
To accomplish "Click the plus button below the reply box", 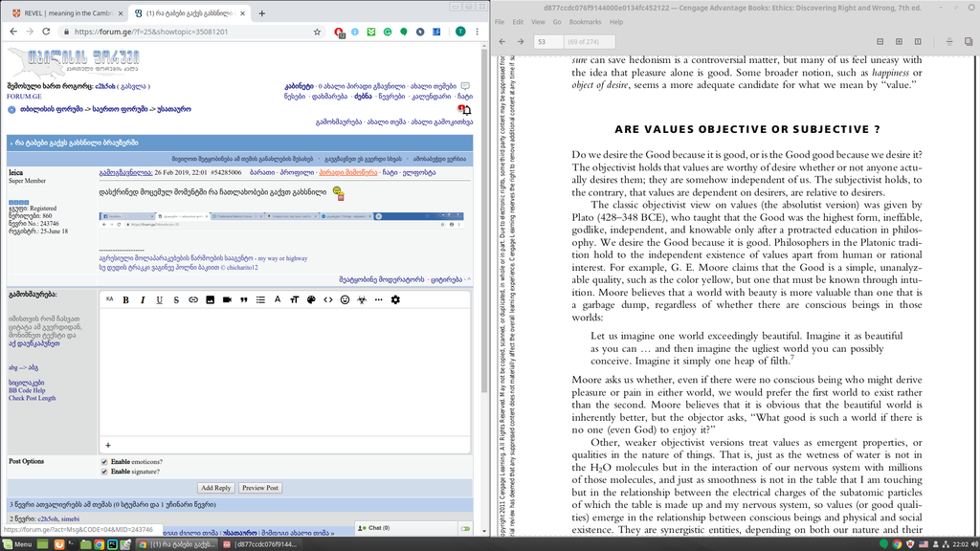I will coord(108,445).
